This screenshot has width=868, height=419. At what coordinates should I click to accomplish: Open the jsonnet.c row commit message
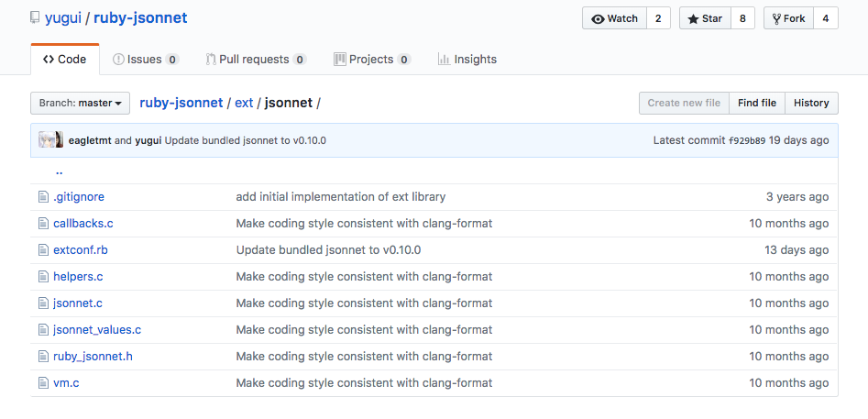pyautogui.click(x=364, y=303)
